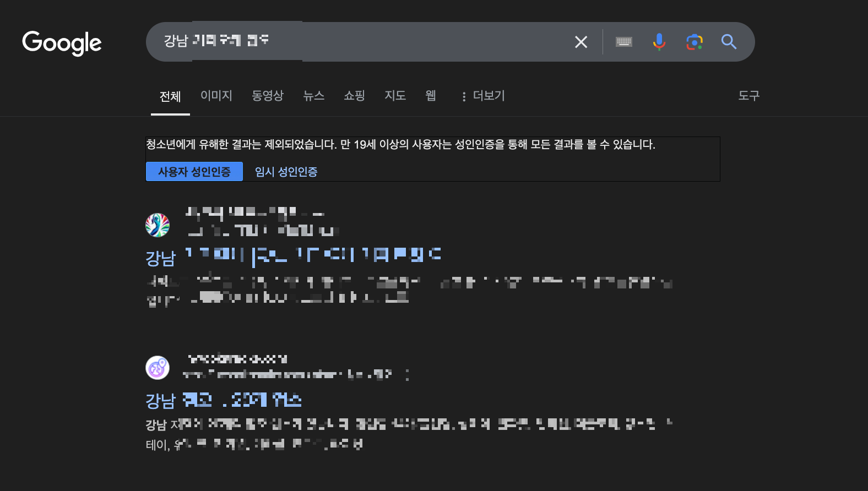The image size is (868, 491).
Task: Switch to the 이미지 tab
Action: click(x=216, y=96)
